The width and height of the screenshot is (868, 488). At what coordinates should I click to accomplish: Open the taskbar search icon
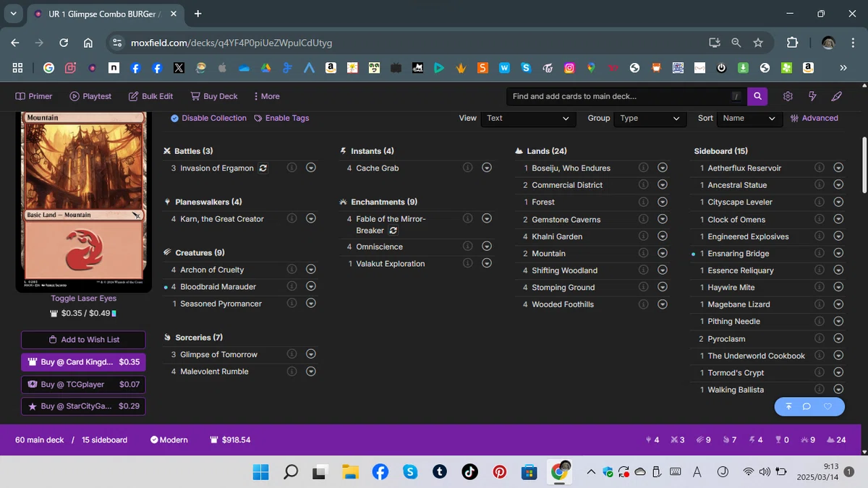(x=290, y=472)
